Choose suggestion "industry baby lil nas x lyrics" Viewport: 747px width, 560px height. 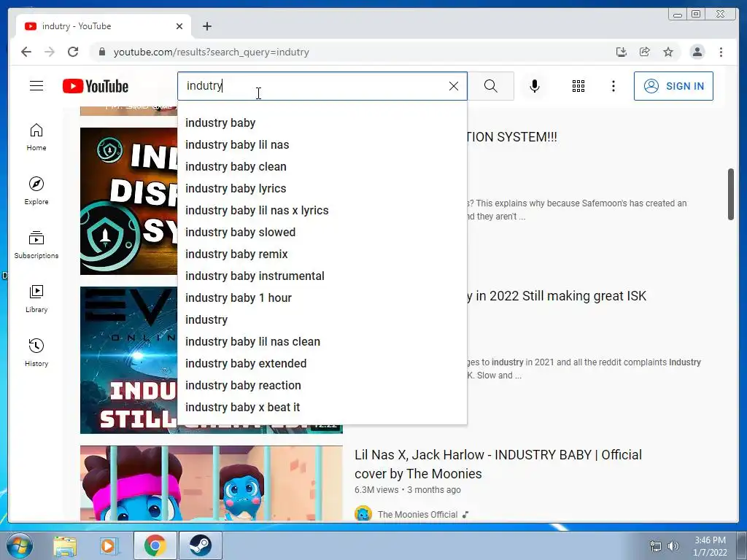[x=322, y=211]
